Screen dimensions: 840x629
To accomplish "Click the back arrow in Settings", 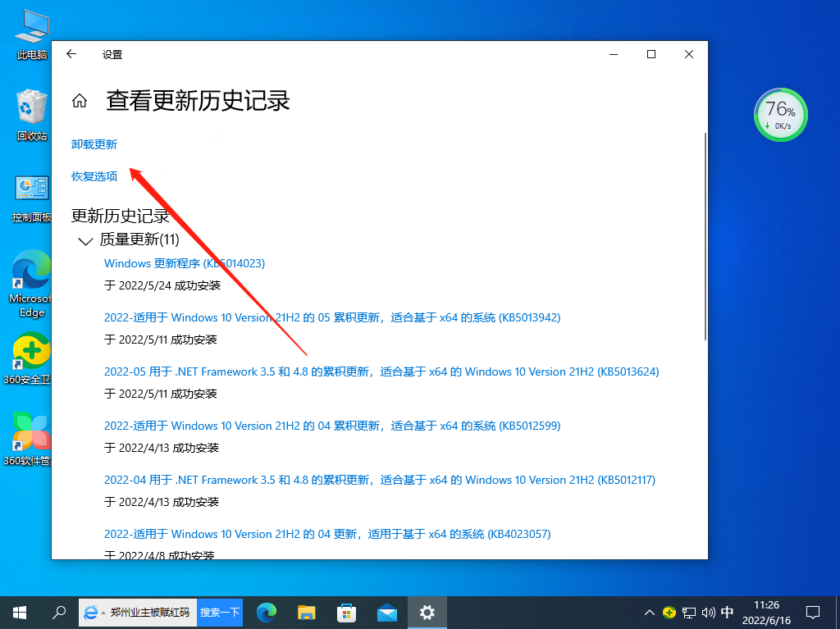I will pos(71,54).
